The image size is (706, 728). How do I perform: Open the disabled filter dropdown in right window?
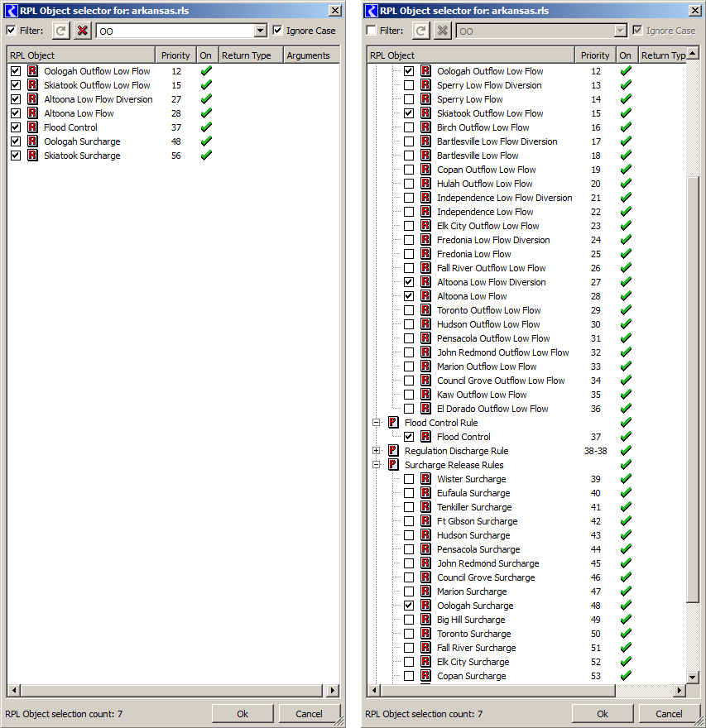pyautogui.click(x=620, y=31)
